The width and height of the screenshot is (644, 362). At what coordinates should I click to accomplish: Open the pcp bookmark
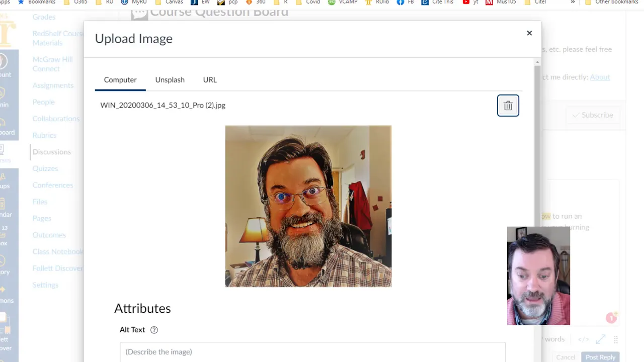[227, 2]
